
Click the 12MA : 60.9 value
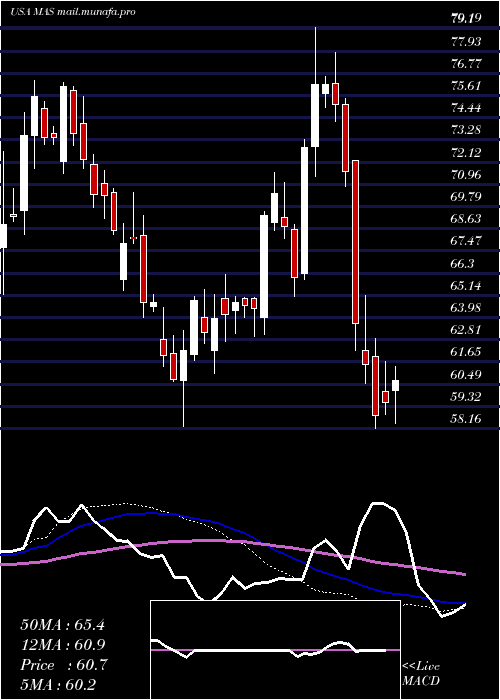pos(62,645)
